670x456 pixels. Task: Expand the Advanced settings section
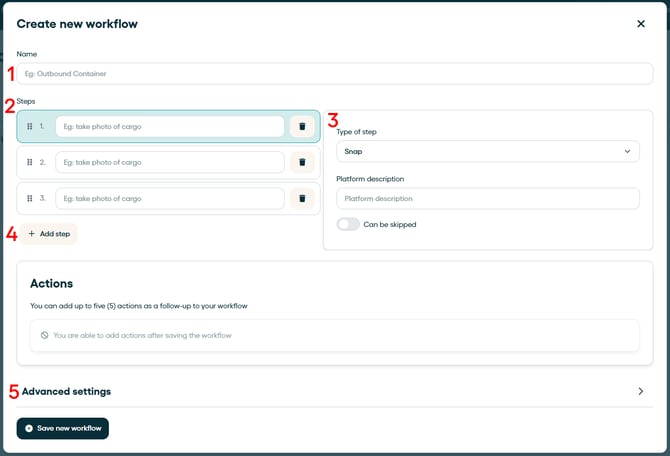[x=66, y=391]
